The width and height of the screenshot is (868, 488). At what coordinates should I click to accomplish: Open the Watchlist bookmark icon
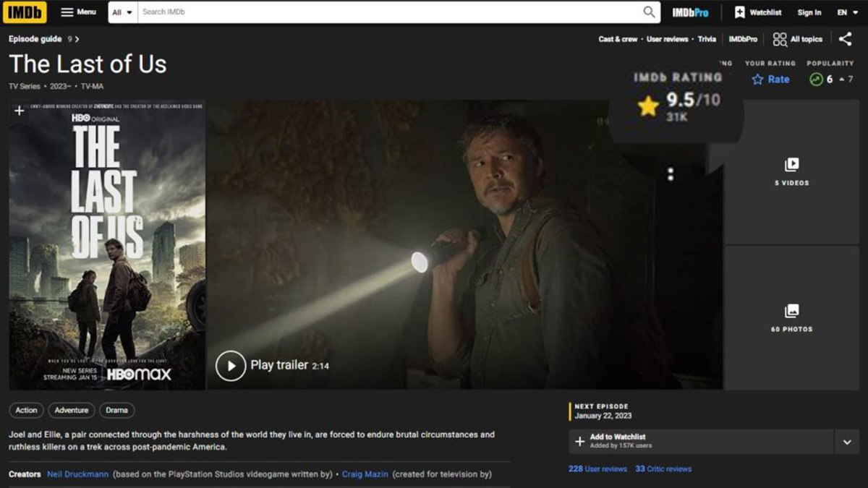tap(758, 12)
